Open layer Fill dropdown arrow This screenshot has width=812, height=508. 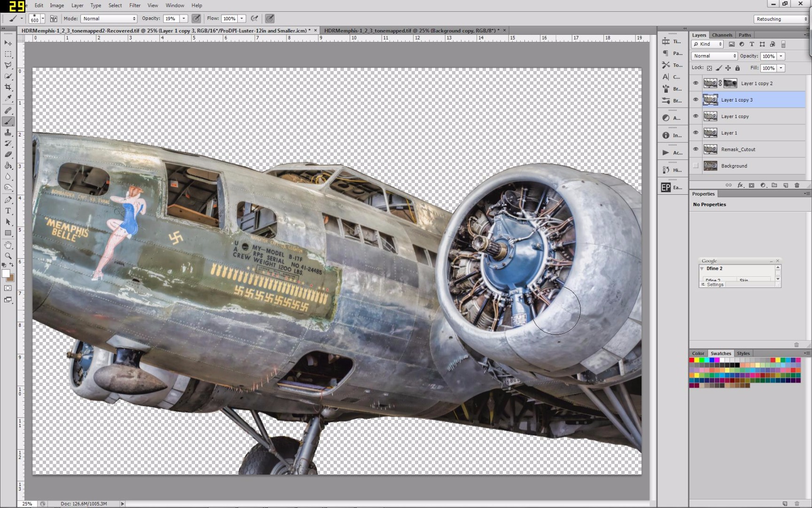pyautogui.click(x=781, y=68)
